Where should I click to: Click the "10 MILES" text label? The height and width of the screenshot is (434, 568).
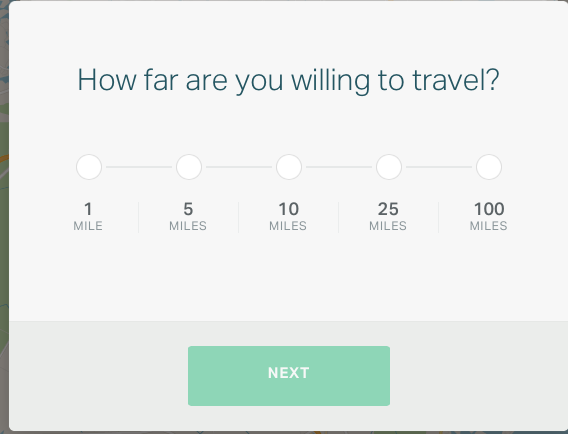coord(288,217)
